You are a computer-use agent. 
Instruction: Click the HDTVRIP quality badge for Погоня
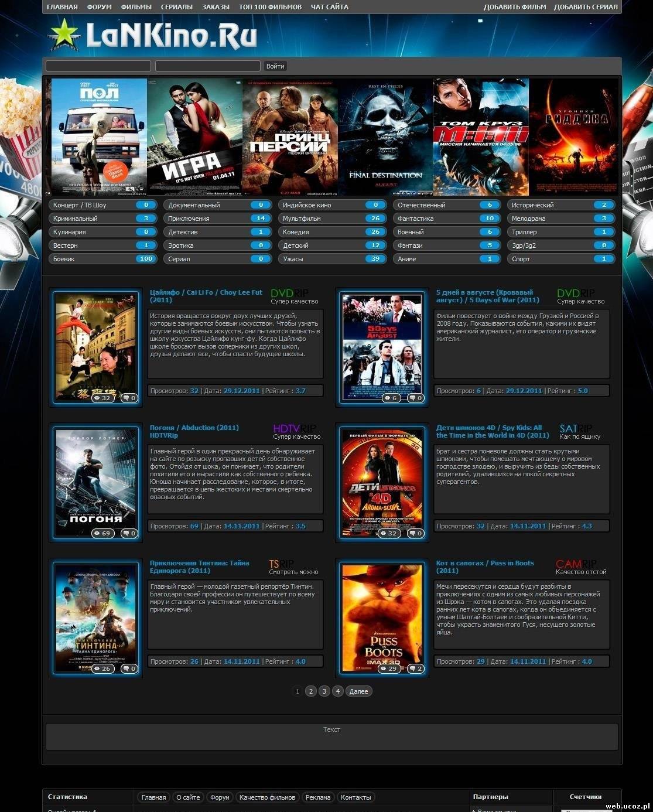tap(295, 428)
